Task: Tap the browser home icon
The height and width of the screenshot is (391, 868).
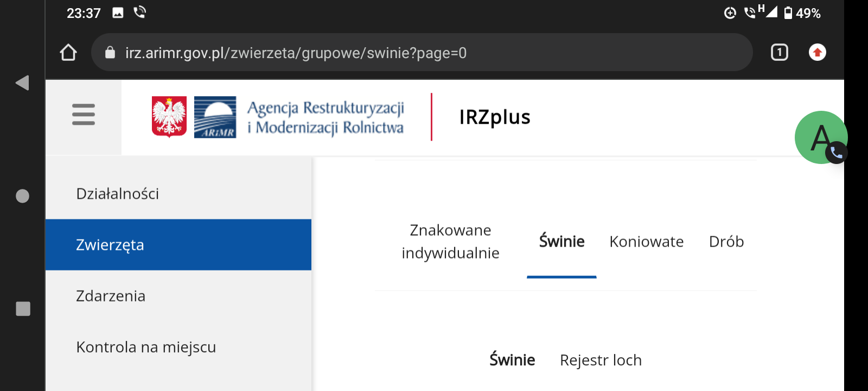Action: 68,53
